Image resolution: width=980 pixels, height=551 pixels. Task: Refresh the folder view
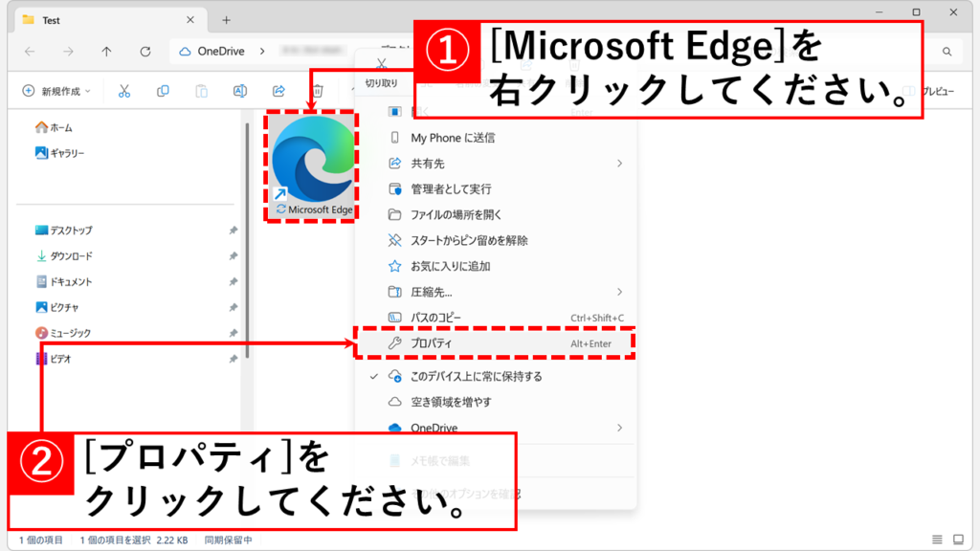point(145,52)
